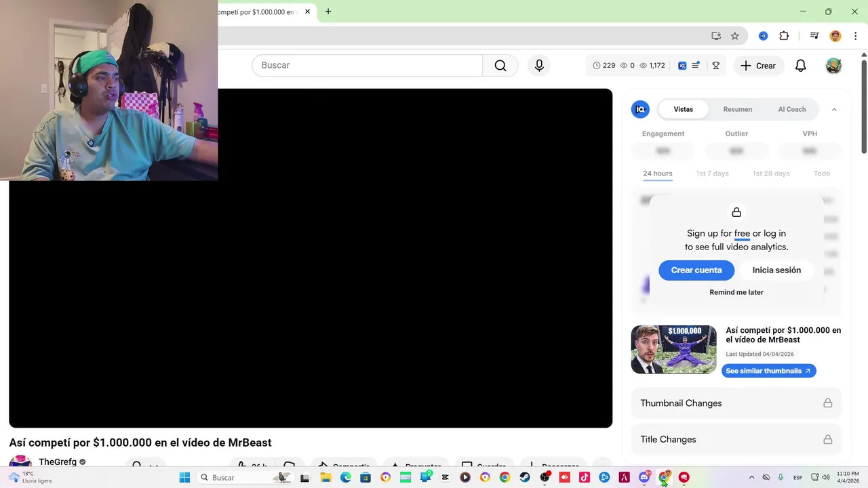Click the black video player area
Image resolution: width=868 pixels, height=488 pixels.
[x=311, y=258]
